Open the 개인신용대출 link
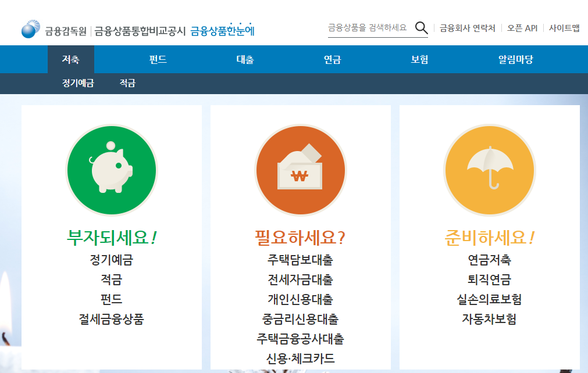The width and height of the screenshot is (588, 373). point(300,300)
